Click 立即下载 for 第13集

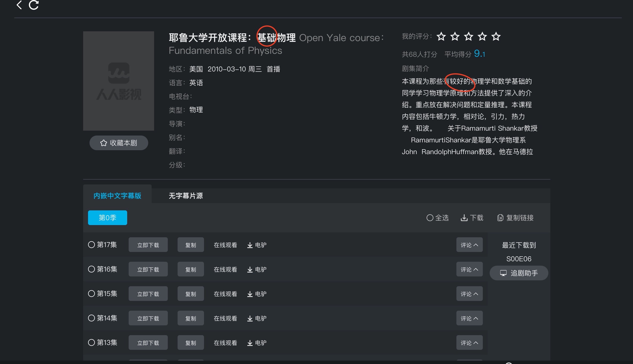pyautogui.click(x=148, y=343)
